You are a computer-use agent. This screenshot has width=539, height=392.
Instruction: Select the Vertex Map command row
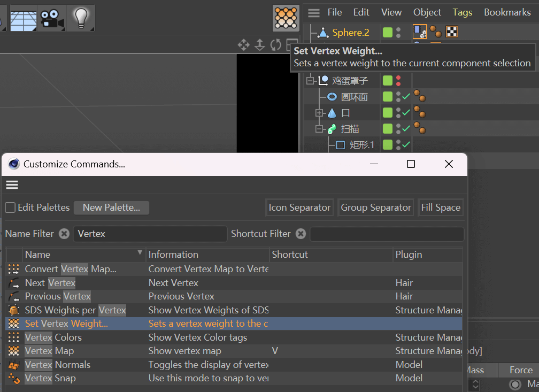pos(234,351)
